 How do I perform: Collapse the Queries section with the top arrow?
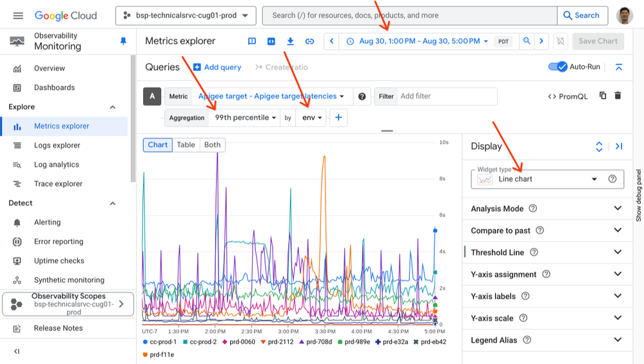[x=619, y=67]
